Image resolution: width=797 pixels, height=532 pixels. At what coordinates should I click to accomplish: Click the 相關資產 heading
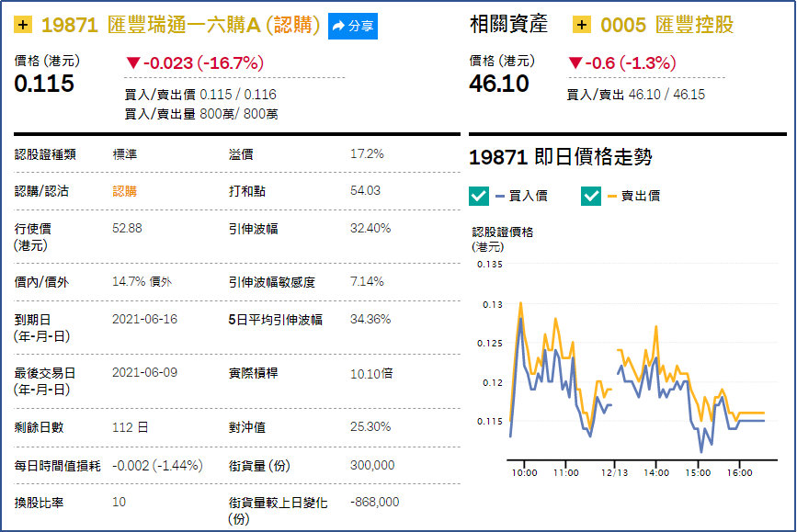coord(508,25)
